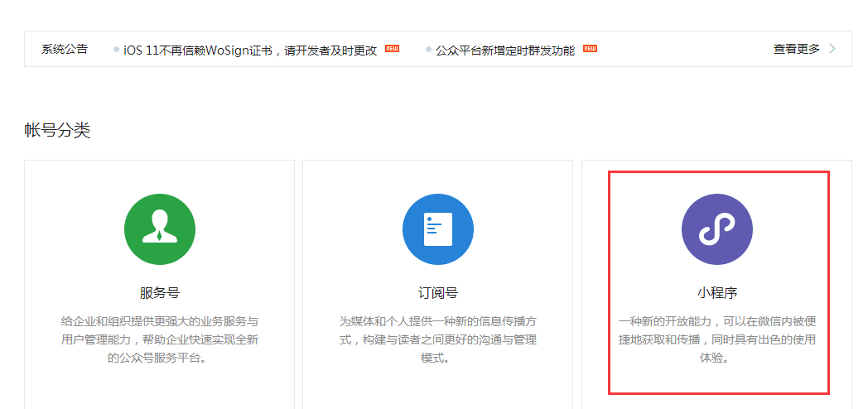Image resolution: width=868 pixels, height=409 pixels.
Task: Click the 订阅号 description starting 为媒体和个人
Action: (438, 339)
